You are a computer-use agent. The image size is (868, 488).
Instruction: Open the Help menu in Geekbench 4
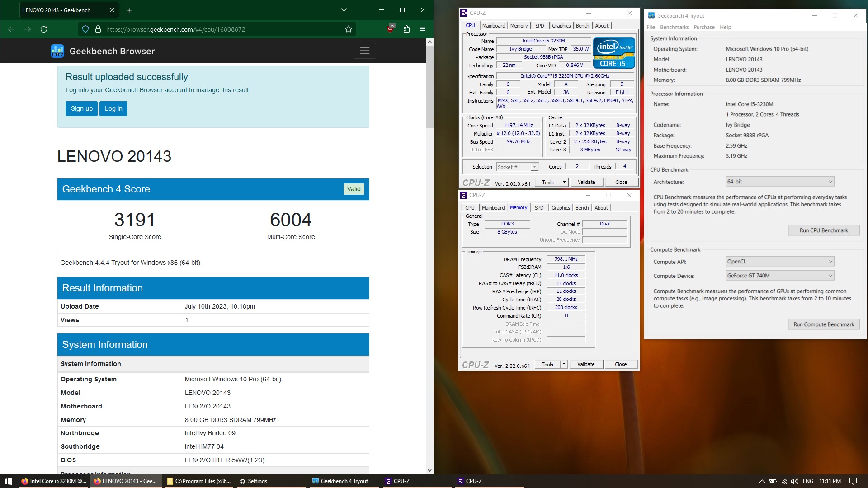click(x=726, y=27)
